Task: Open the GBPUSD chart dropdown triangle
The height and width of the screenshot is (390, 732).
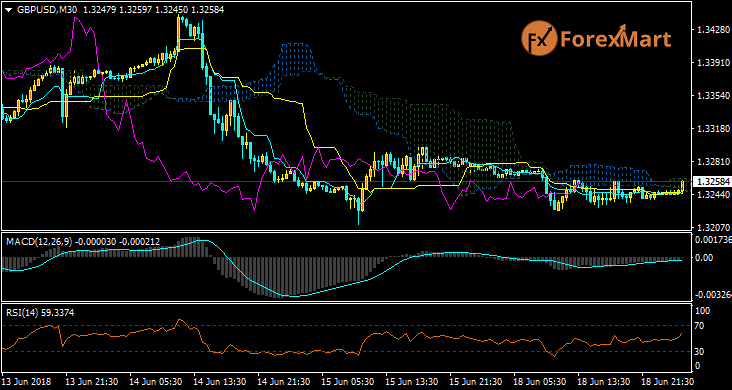Action: (8, 10)
